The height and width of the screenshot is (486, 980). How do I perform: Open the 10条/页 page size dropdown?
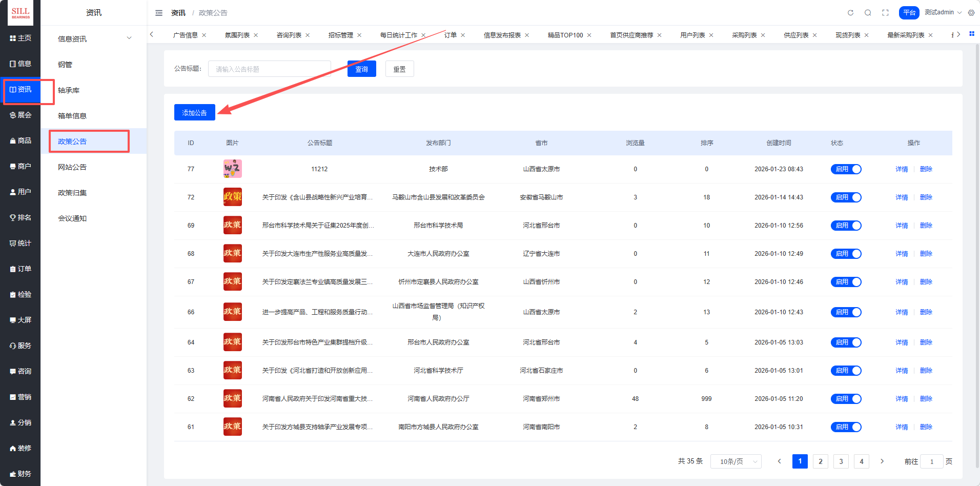(x=736, y=461)
